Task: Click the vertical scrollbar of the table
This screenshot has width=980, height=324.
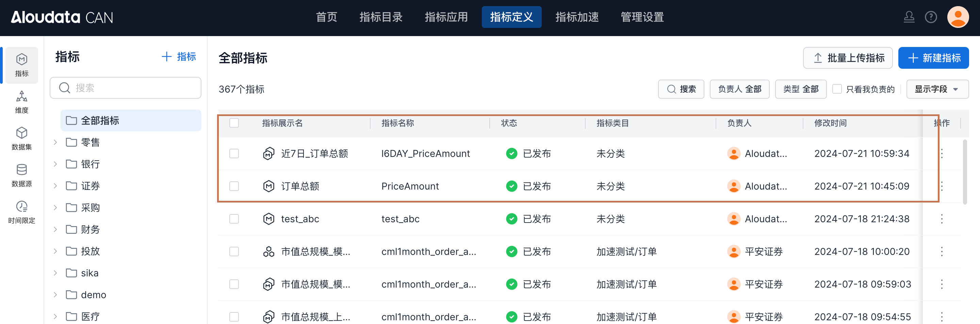Action: click(x=964, y=172)
